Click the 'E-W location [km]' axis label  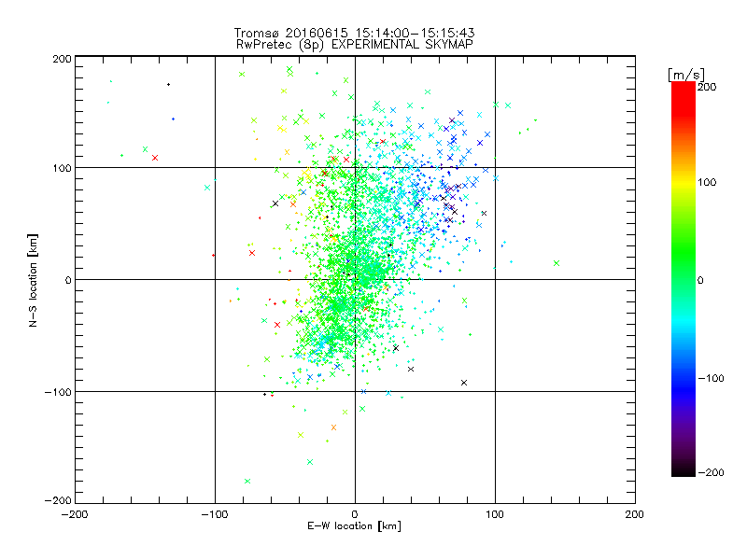click(354, 526)
